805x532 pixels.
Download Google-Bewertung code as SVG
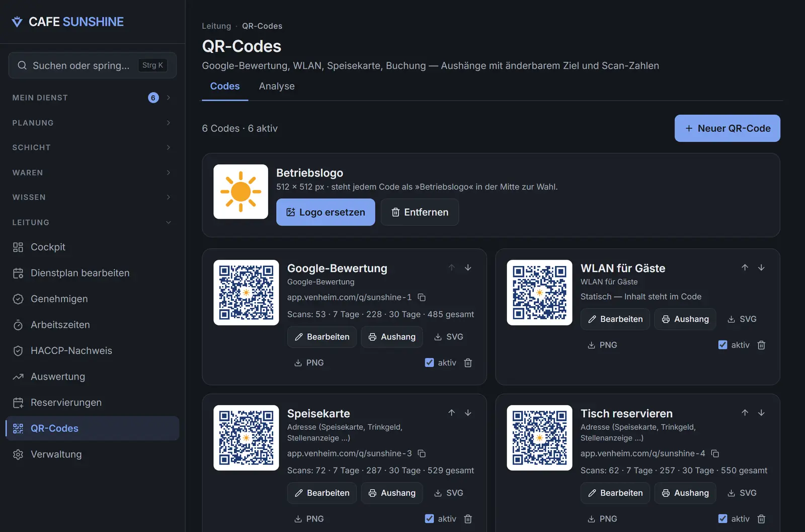(x=448, y=337)
